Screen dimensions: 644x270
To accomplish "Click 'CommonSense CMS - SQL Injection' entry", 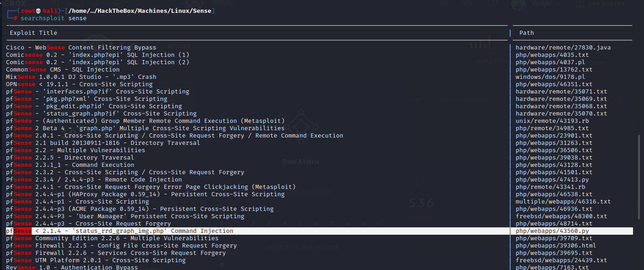I will tap(63, 70).
